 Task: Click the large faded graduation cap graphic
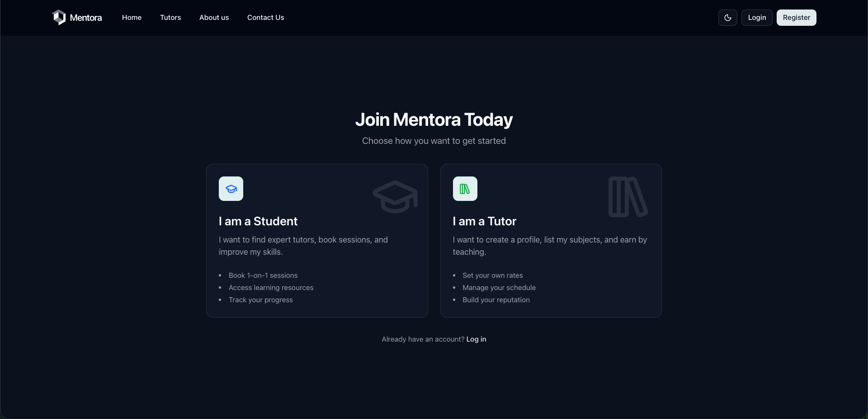pyautogui.click(x=395, y=197)
